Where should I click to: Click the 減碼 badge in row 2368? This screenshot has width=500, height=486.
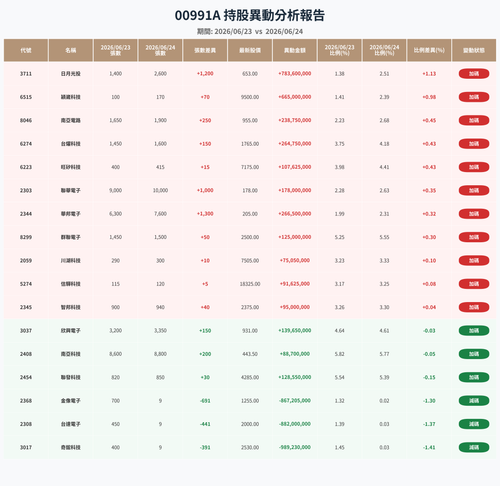(x=474, y=401)
